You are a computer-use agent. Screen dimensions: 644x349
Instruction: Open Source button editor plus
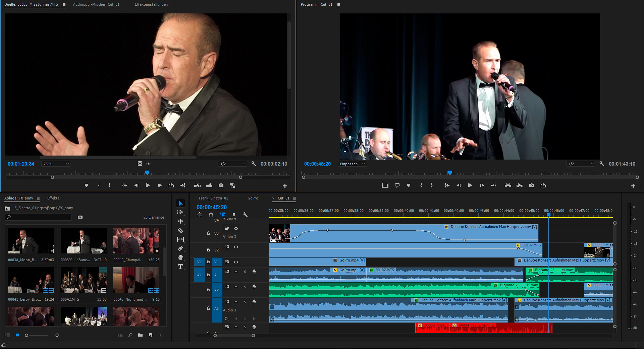tap(285, 186)
